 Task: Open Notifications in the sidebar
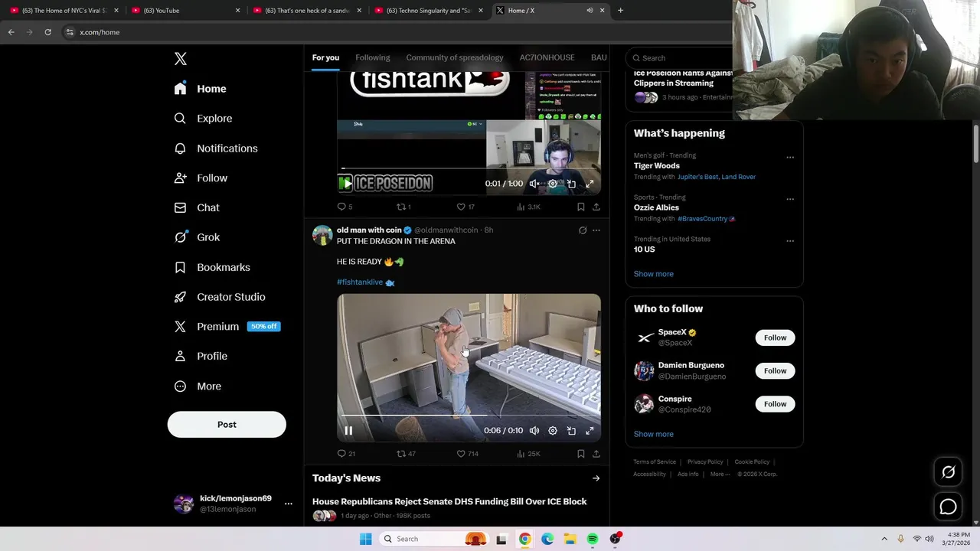coord(216,148)
